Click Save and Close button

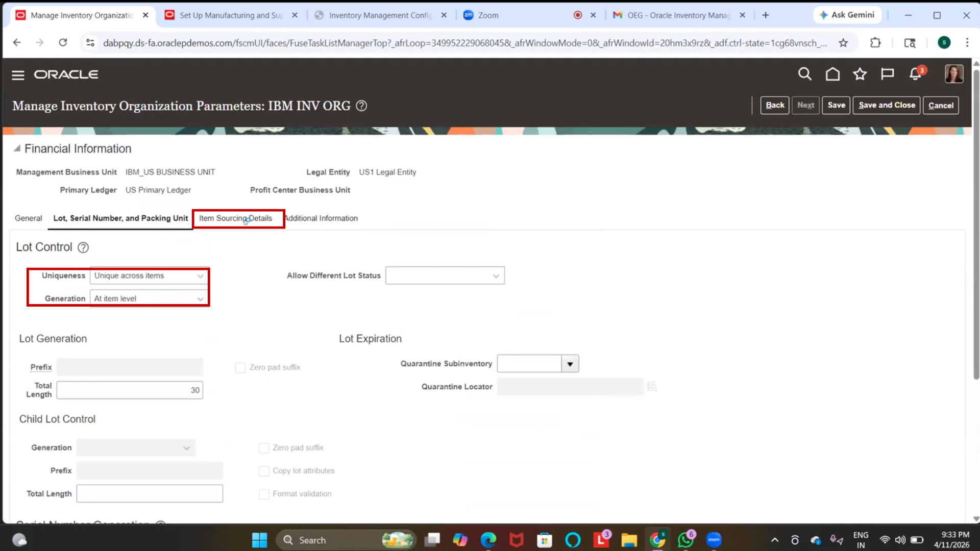[887, 105]
